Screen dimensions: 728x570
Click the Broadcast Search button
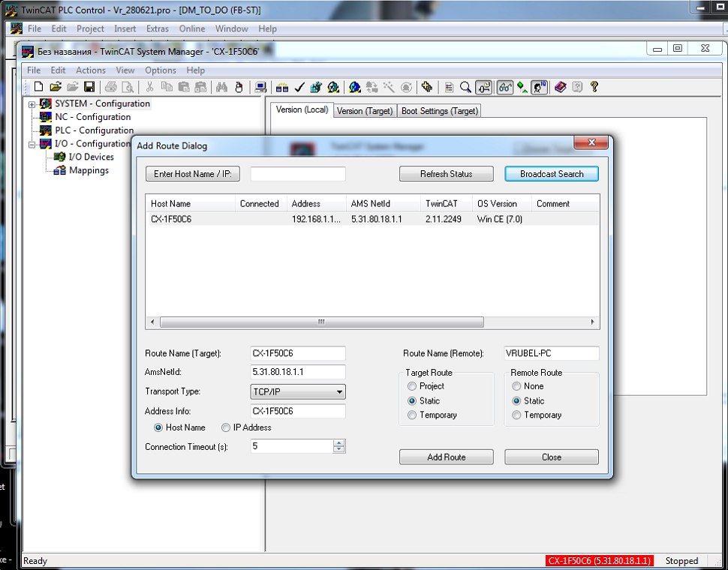point(552,174)
